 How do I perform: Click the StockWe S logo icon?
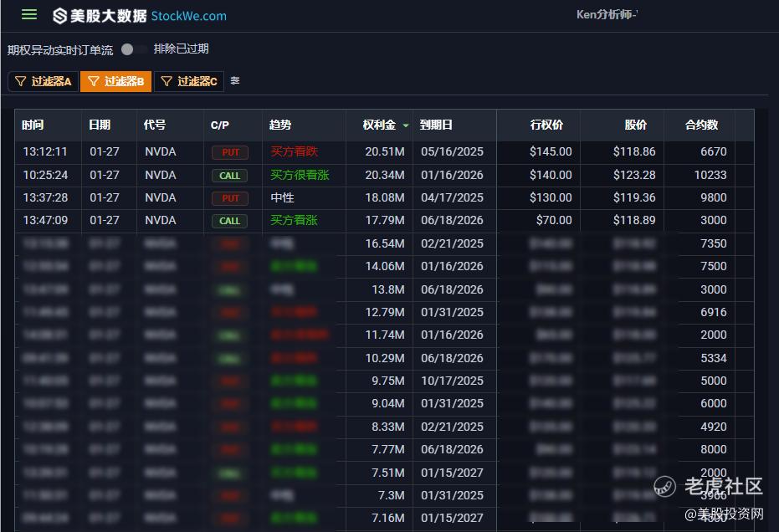(x=59, y=16)
